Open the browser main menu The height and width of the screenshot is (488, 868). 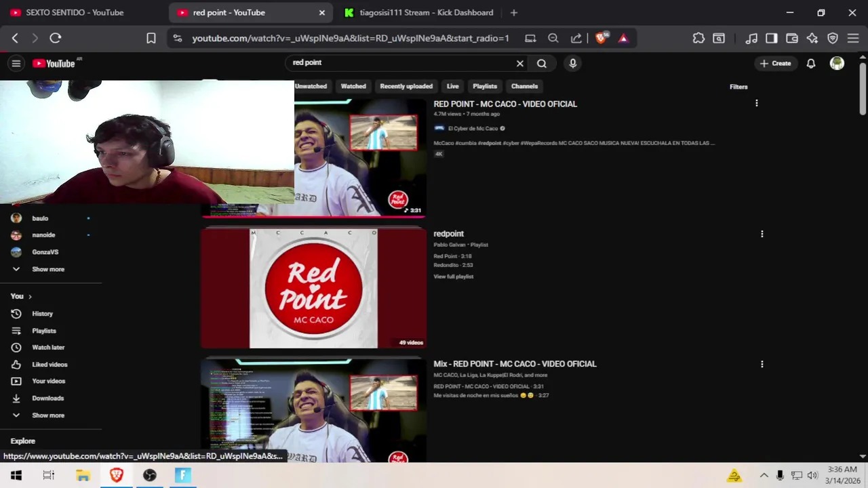pos(853,38)
